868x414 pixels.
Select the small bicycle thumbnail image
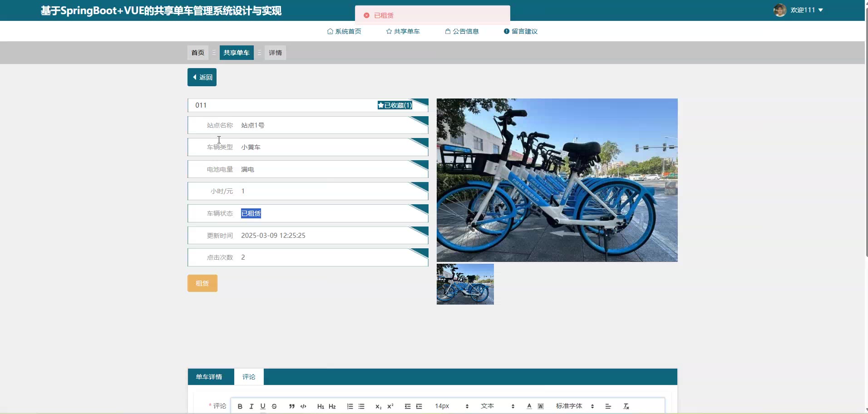pos(465,284)
